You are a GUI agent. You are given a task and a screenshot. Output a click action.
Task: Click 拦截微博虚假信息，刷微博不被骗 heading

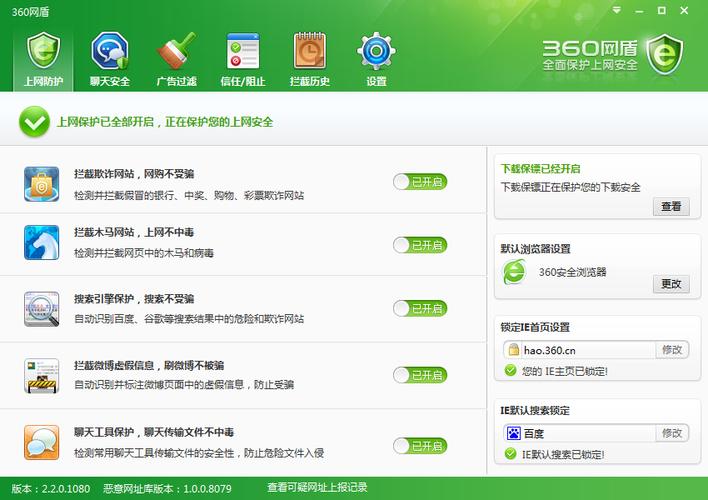point(149,365)
